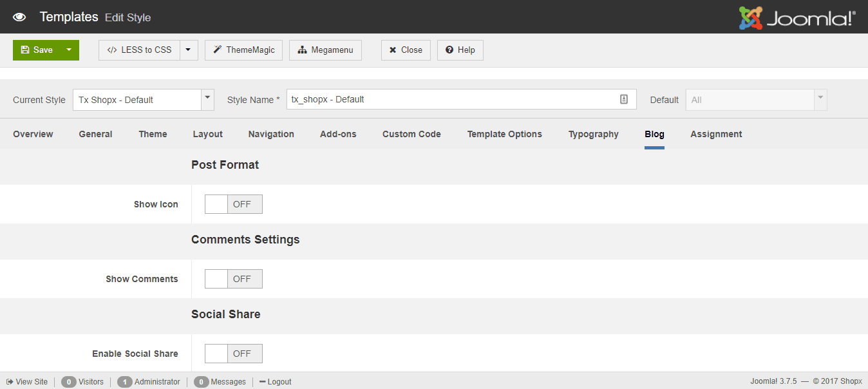Click the keyboard icon in Style Name field

click(x=623, y=99)
